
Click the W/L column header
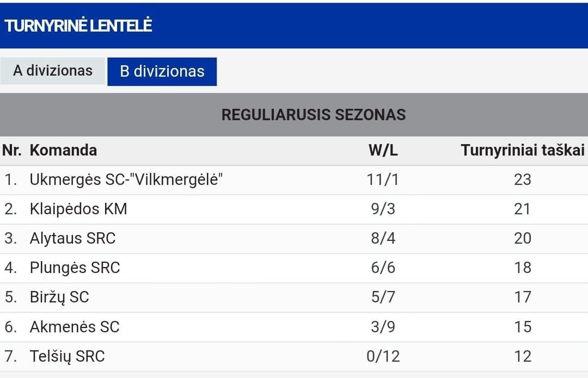coord(383,150)
